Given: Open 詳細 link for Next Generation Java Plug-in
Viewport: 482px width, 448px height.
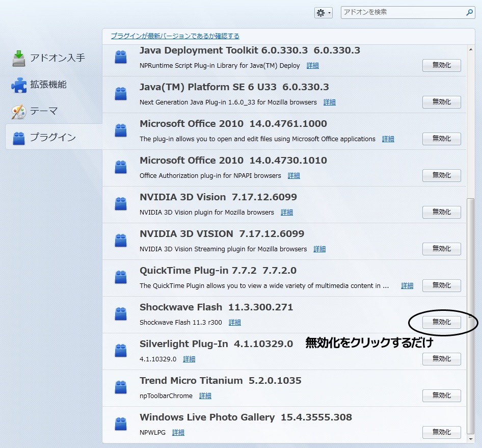Looking at the screenshot, I should tap(330, 102).
